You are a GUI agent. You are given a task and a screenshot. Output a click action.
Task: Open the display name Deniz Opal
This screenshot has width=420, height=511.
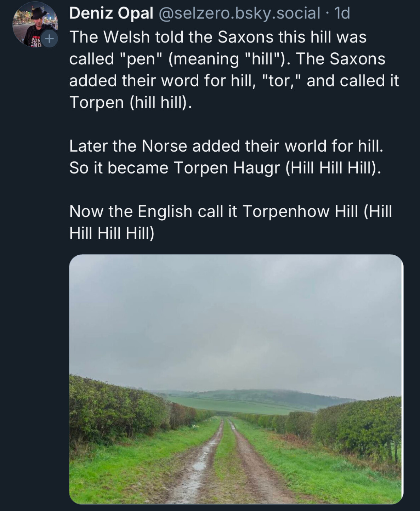pos(111,13)
